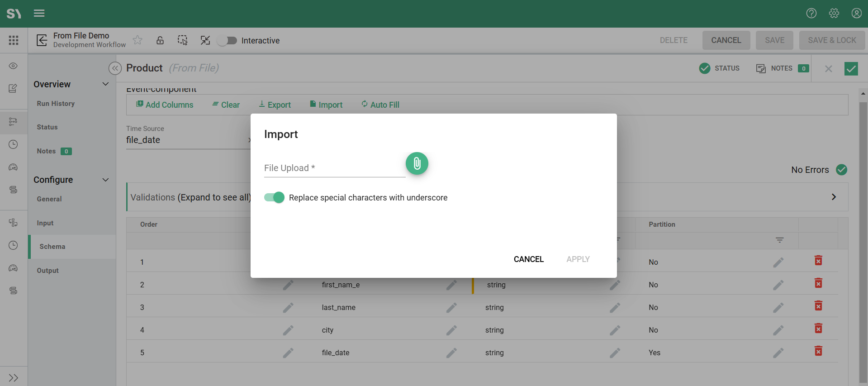Toggle the Interactive switch
This screenshot has width=868, height=386.
click(x=227, y=41)
